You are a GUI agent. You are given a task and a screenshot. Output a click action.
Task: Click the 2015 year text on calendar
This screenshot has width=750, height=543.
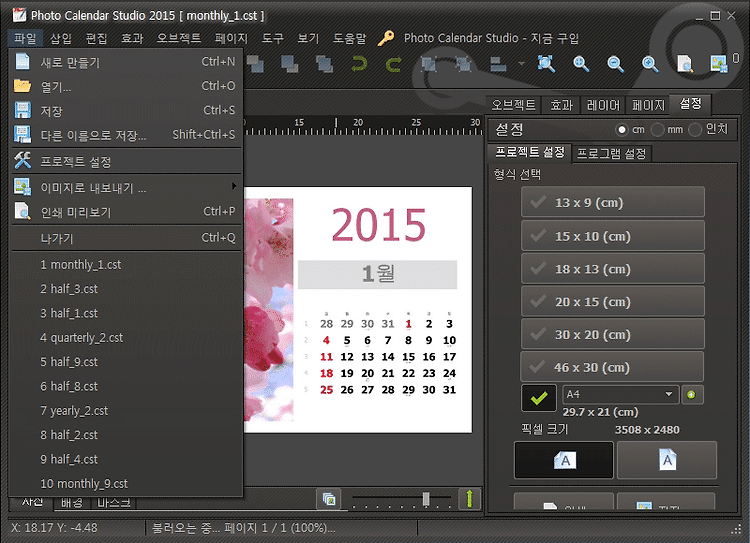[x=378, y=225]
